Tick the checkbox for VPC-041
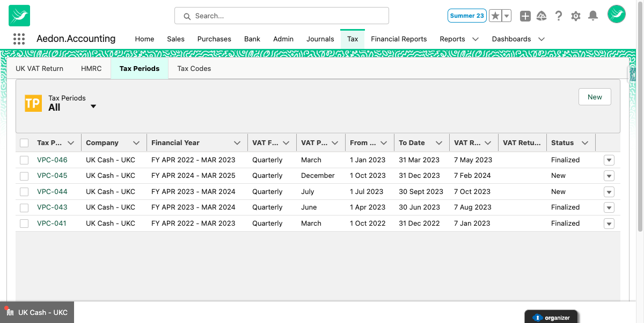This screenshot has width=644, height=323. coord(24,224)
